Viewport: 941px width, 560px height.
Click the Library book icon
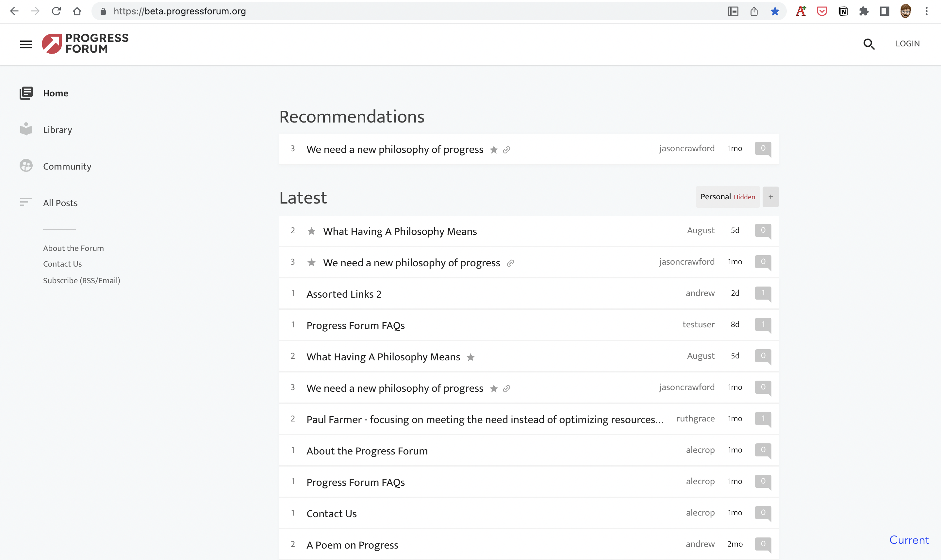click(26, 129)
